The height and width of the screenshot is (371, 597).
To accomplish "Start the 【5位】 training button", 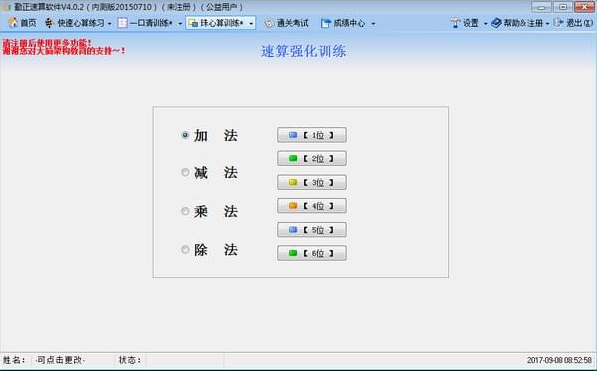I will tap(312, 230).
